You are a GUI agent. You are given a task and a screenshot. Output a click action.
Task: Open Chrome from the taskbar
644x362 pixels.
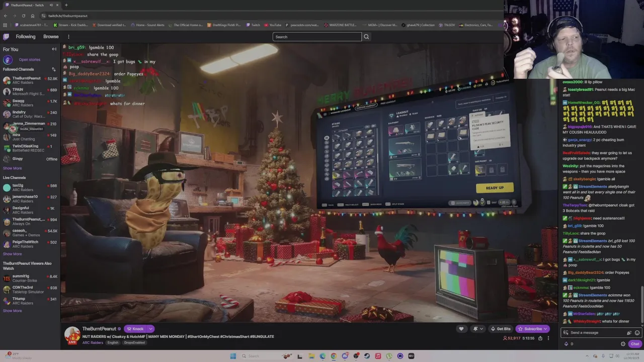point(334,356)
